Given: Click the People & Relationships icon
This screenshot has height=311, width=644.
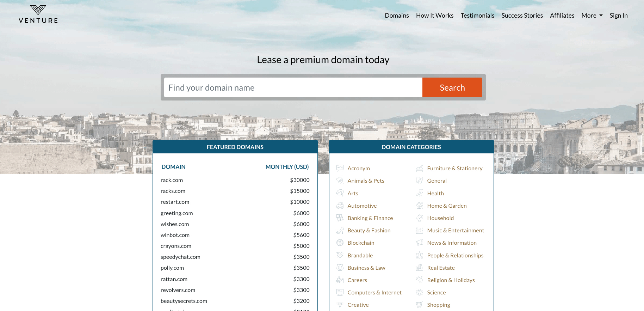Looking at the screenshot, I should [x=420, y=255].
